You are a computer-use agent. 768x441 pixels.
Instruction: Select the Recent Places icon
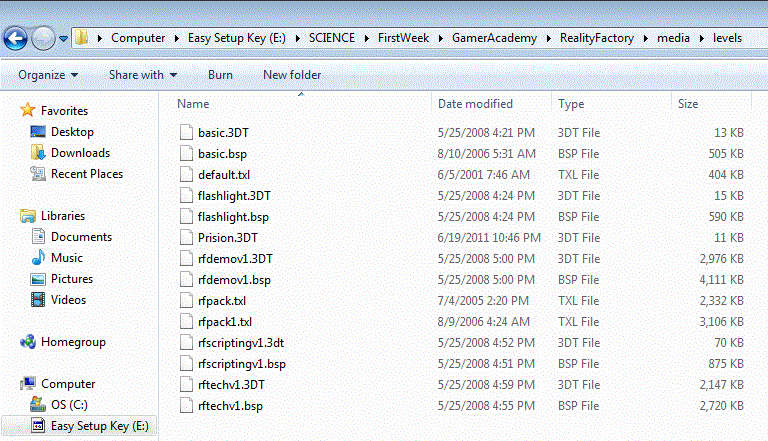pos(39,174)
